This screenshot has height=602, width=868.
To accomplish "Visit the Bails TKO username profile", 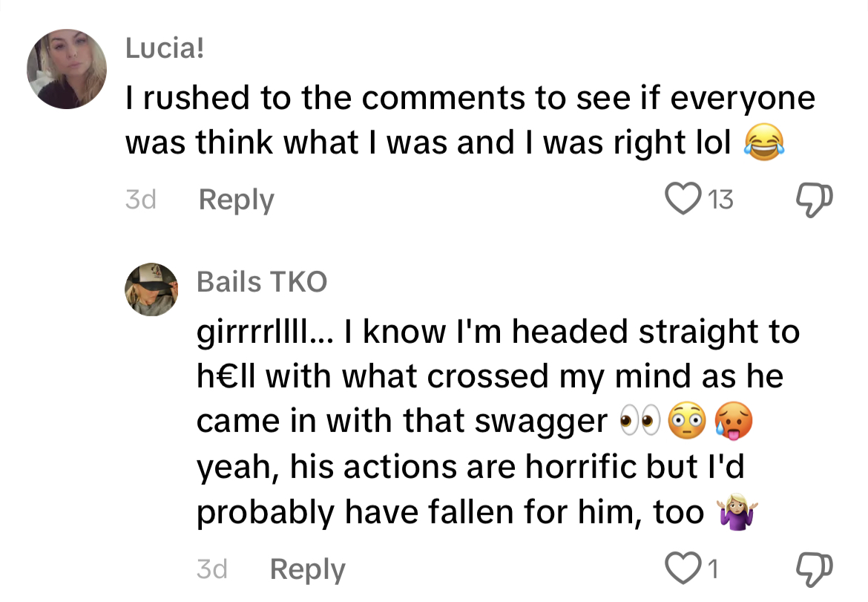I will coord(262,281).
